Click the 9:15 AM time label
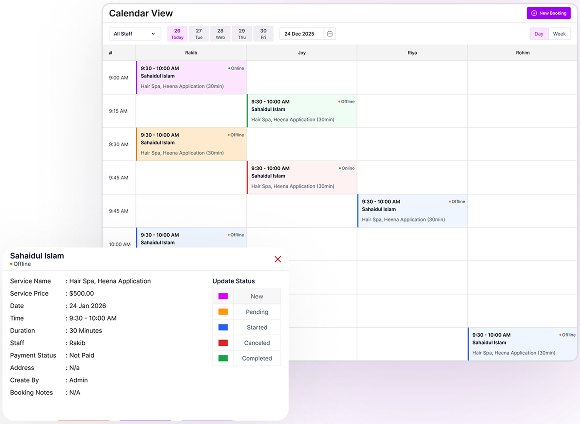 point(118,111)
